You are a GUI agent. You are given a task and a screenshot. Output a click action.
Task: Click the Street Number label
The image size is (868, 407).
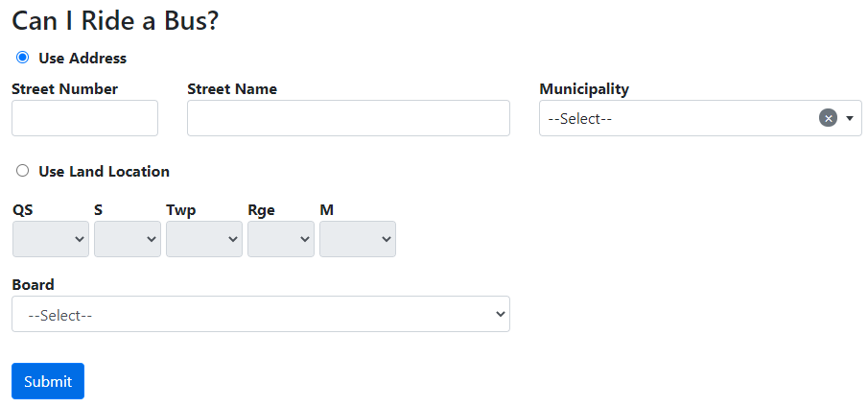[65, 89]
